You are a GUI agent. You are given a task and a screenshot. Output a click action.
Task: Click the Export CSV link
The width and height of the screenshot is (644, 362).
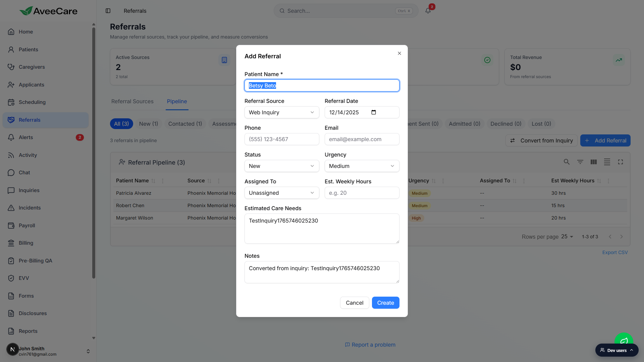point(615,252)
